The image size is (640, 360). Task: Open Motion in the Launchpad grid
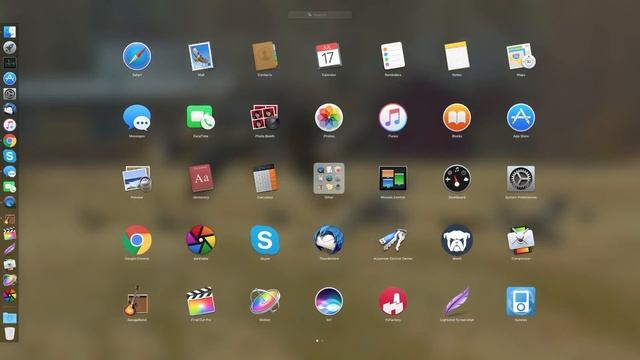(x=264, y=301)
